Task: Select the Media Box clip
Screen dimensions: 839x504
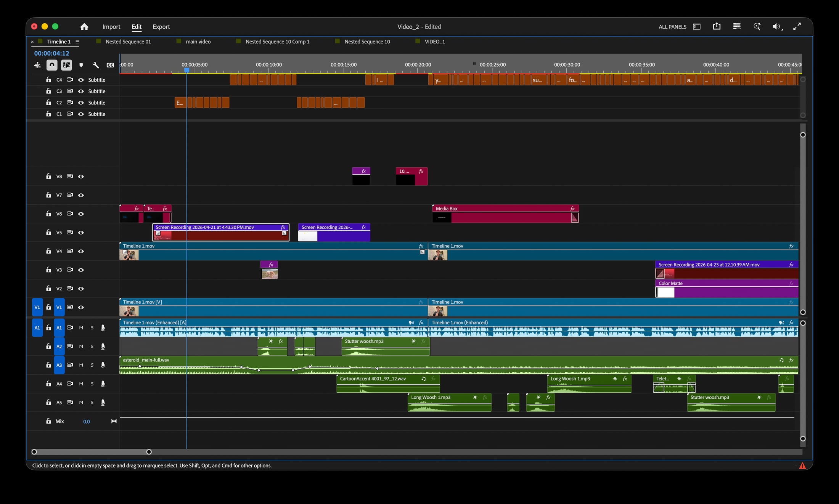Action: [506, 213]
